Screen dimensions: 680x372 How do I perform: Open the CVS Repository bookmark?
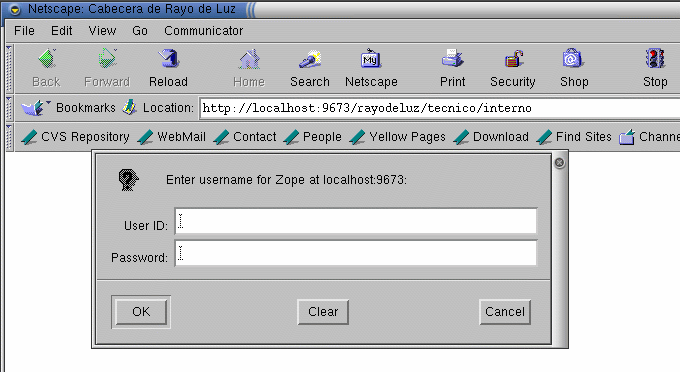click(75, 137)
